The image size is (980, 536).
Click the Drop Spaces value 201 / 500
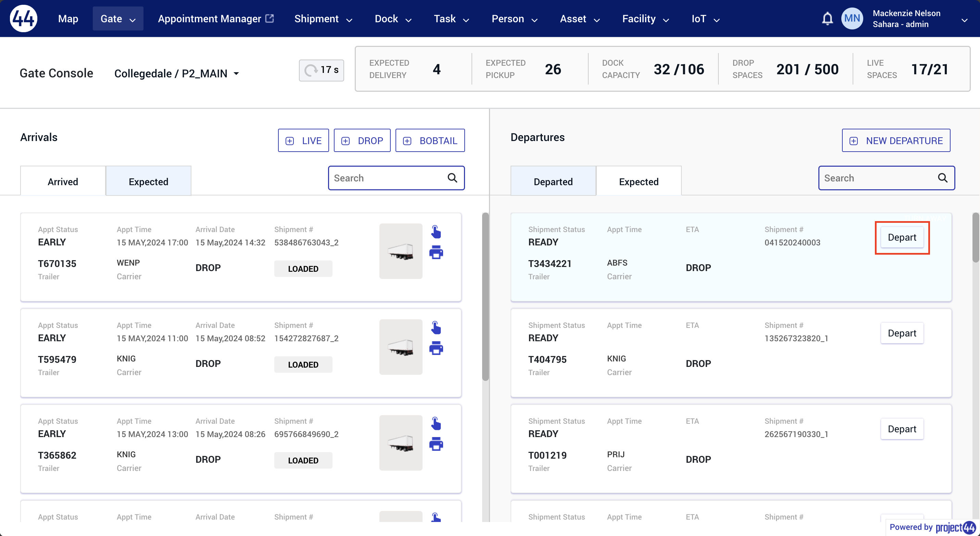pos(808,69)
